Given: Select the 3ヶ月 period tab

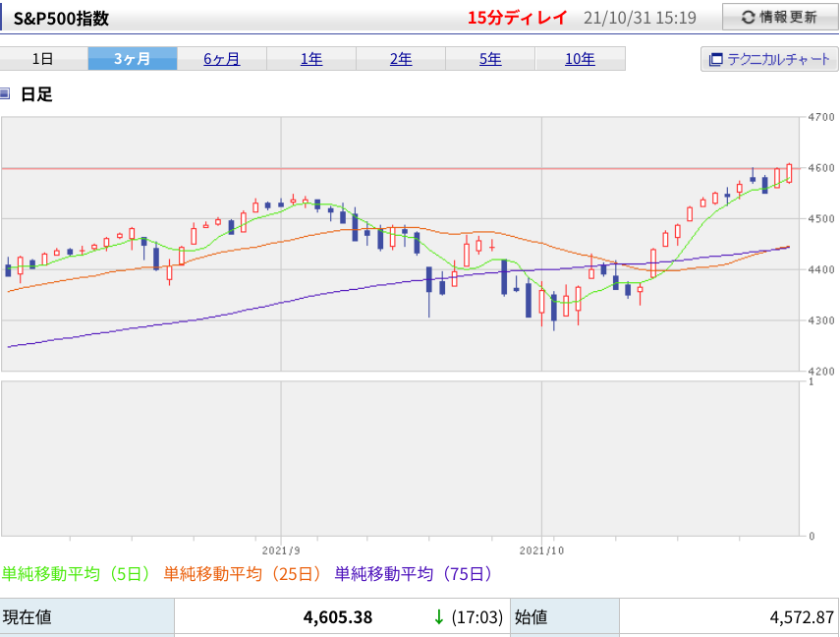Looking at the screenshot, I should pyautogui.click(x=133, y=58).
